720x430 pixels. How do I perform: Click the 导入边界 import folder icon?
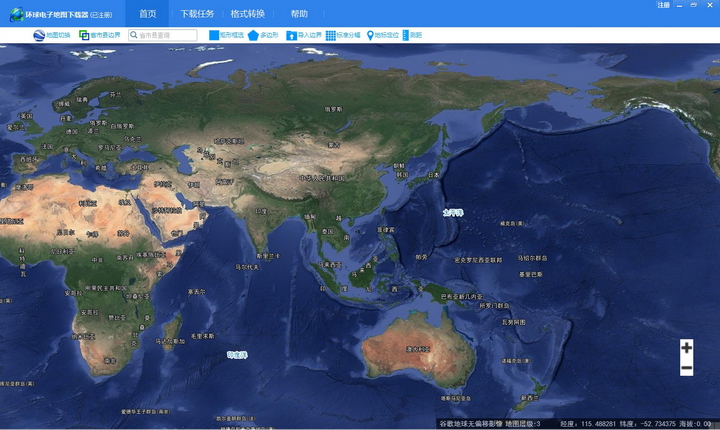(x=291, y=35)
